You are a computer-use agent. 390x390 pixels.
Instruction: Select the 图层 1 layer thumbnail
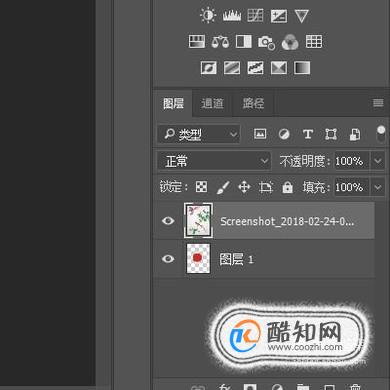198,258
